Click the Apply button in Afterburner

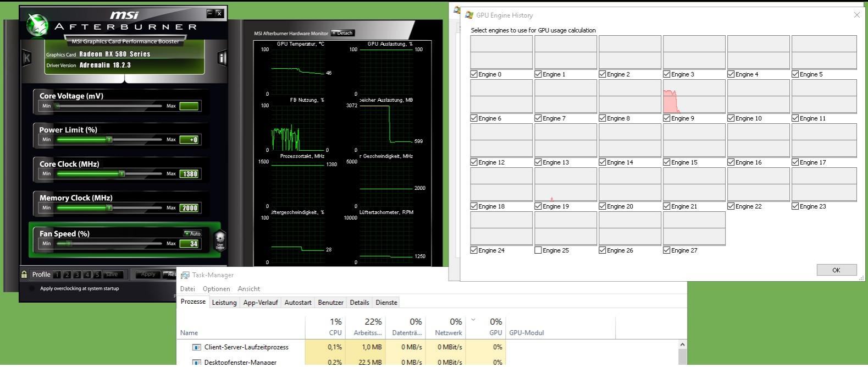[148, 274]
